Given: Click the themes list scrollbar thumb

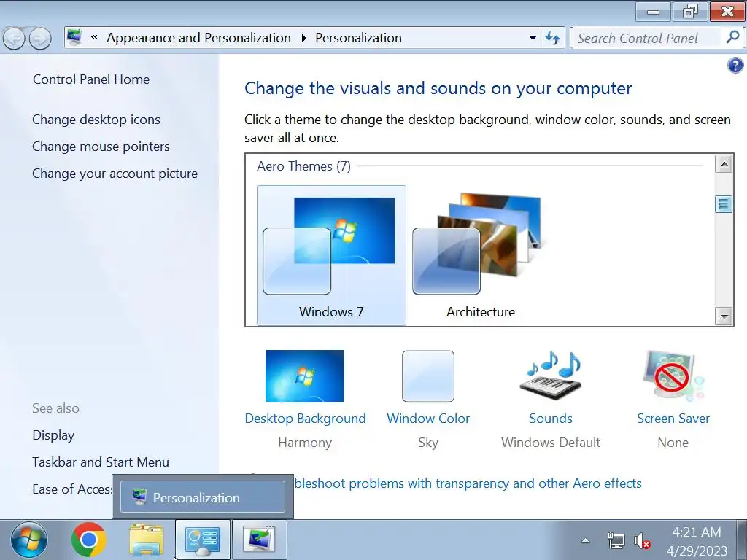Looking at the screenshot, I should tap(724, 204).
